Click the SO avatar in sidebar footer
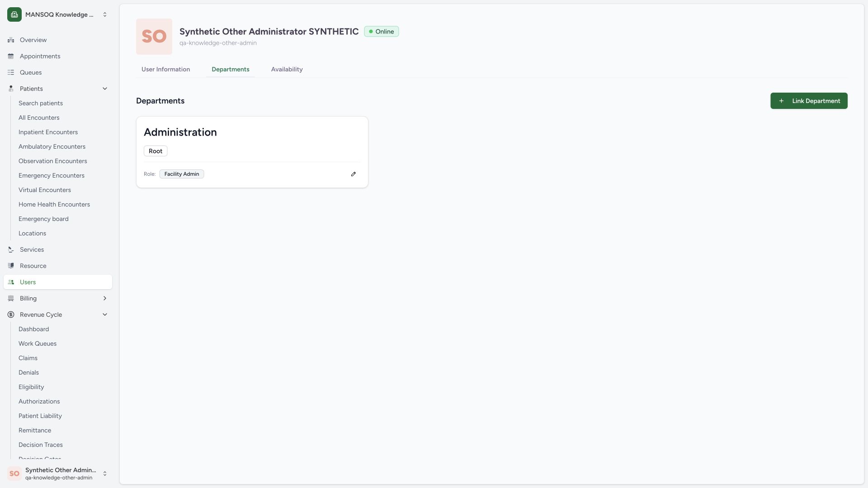This screenshot has width=868, height=488. coord(14,474)
